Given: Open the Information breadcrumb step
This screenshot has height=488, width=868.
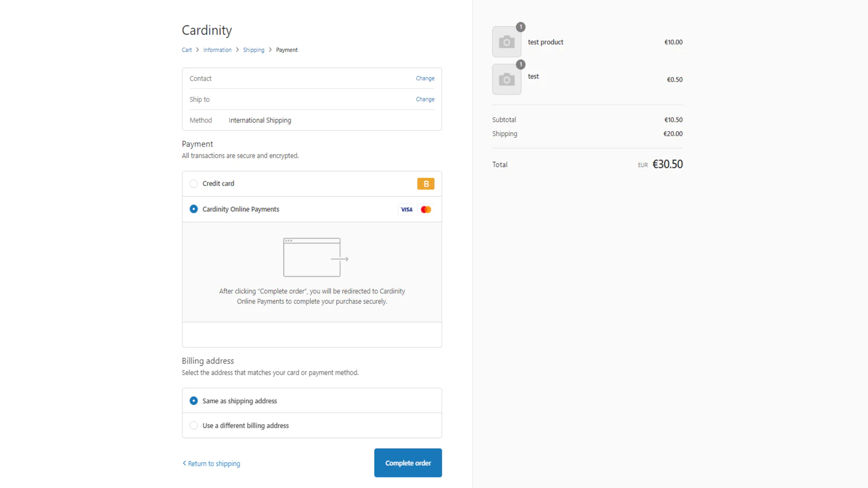Looking at the screenshot, I should [x=218, y=50].
